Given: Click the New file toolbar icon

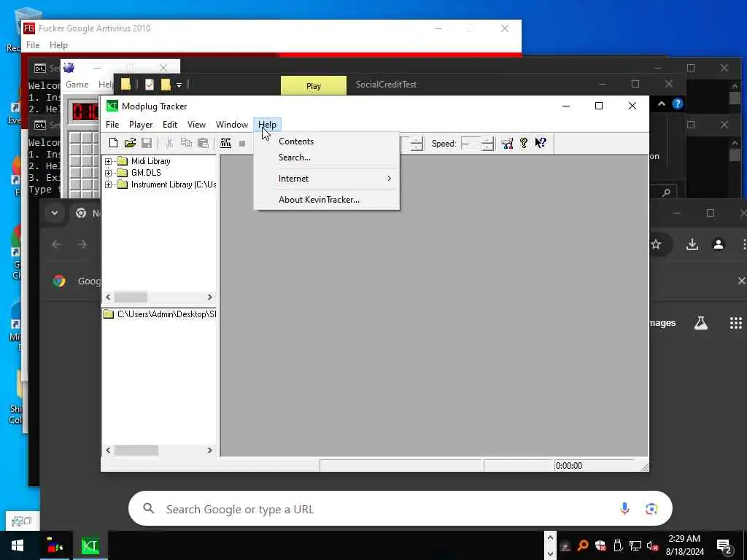Looking at the screenshot, I should [x=113, y=143].
